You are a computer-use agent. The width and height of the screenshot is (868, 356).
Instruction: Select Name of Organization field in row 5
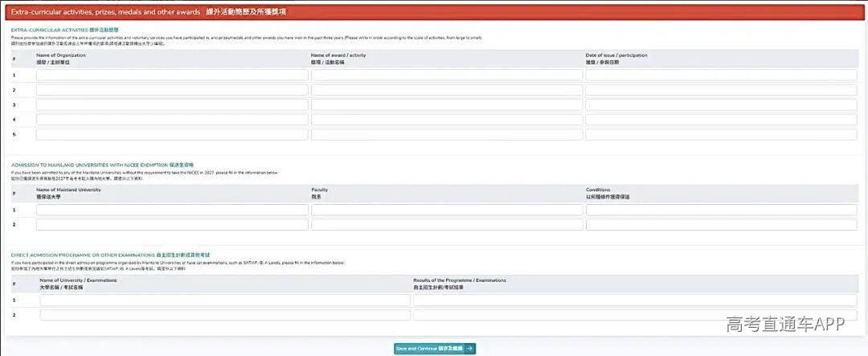tap(172, 134)
